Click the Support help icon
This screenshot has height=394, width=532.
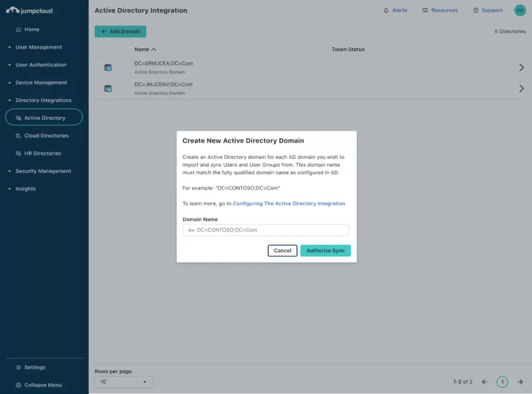coord(476,10)
